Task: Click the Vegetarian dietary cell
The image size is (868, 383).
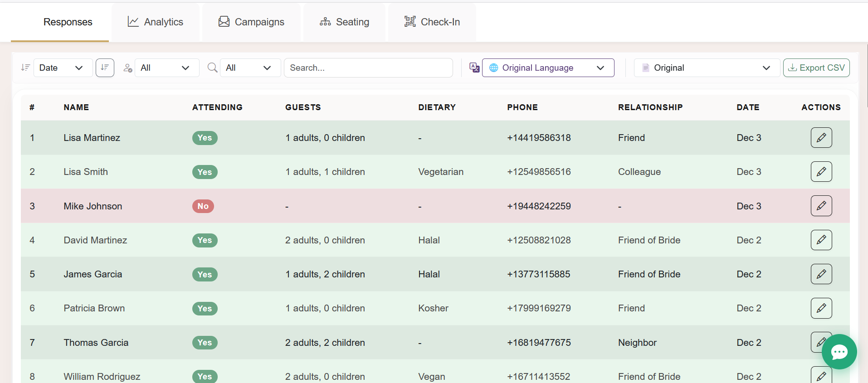Action: (441, 172)
